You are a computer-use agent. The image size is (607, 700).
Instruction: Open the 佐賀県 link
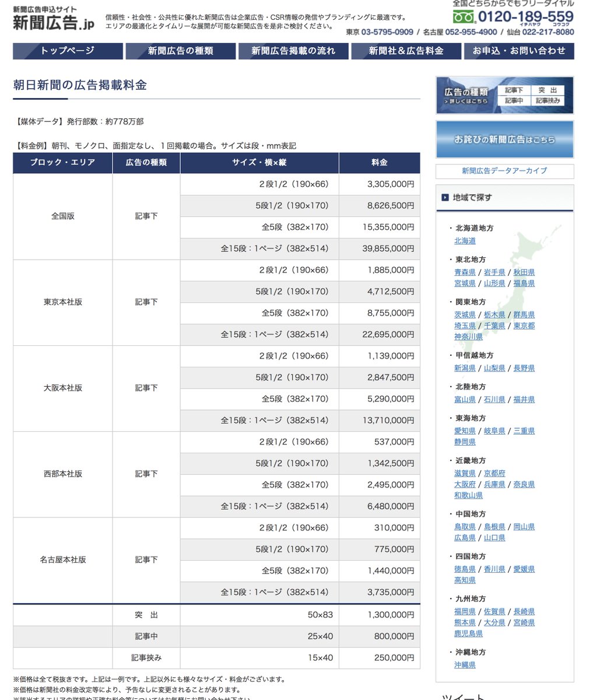pyautogui.click(x=495, y=612)
